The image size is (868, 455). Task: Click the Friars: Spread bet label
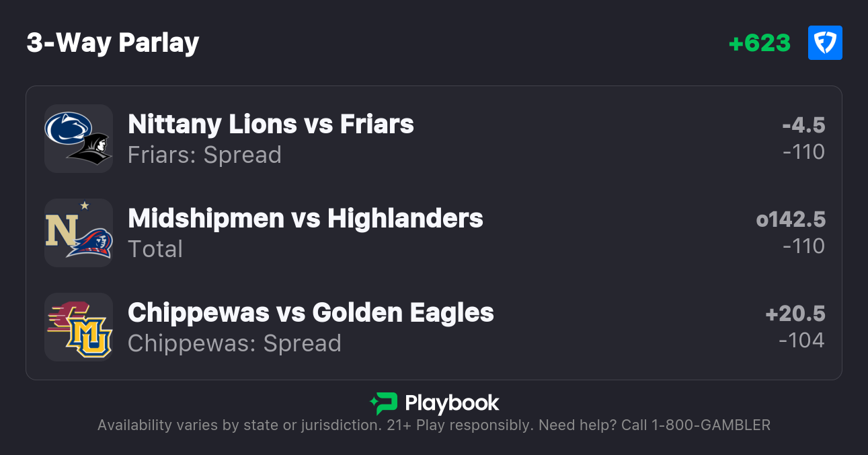204,155
